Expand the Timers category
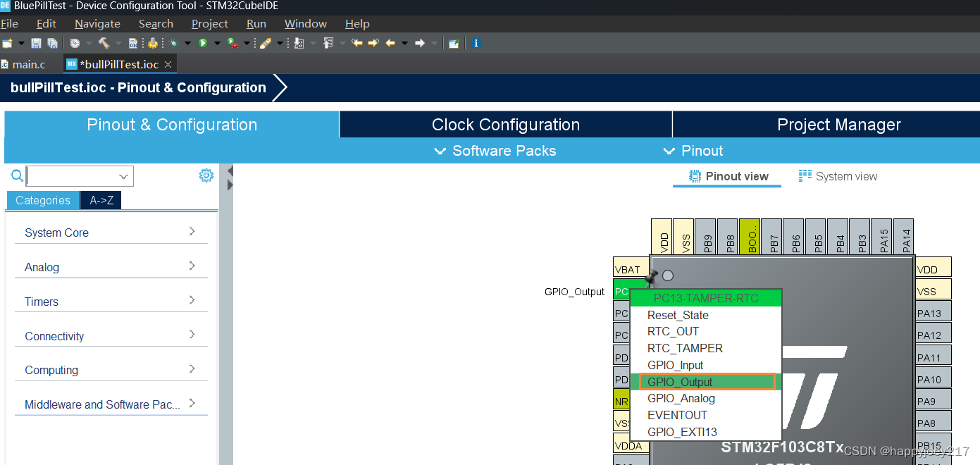Viewport: 980px width, 465px height. (x=111, y=301)
